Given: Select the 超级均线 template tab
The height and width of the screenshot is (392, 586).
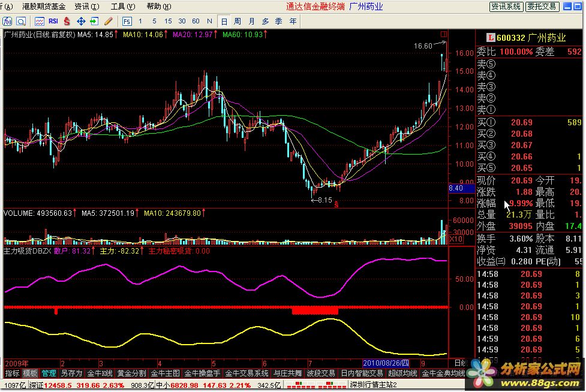Looking at the screenshot, I should pyautogui.click(x=402, y=373).
